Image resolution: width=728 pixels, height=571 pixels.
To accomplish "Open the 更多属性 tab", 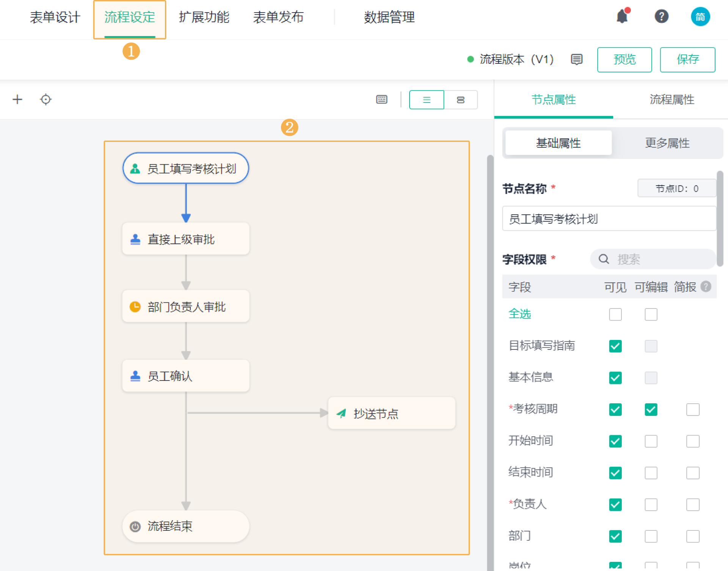I will pos(667,143).
